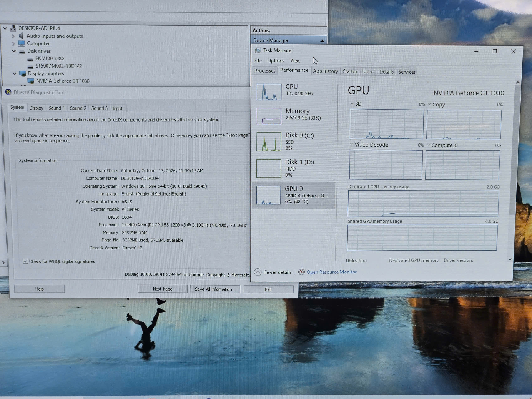Open Disk 1 (D:) HDD performance entry
Screen dimensions: 532x399
[293, 168]
